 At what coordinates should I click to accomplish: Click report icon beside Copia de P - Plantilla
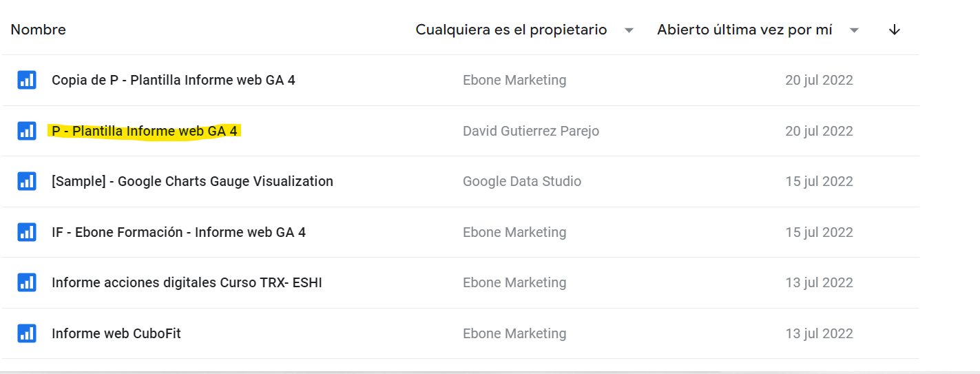27,80
